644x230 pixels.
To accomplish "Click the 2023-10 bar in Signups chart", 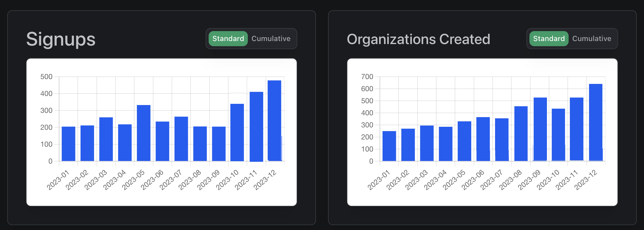I will pyautogui.click(x=237, y=132).
